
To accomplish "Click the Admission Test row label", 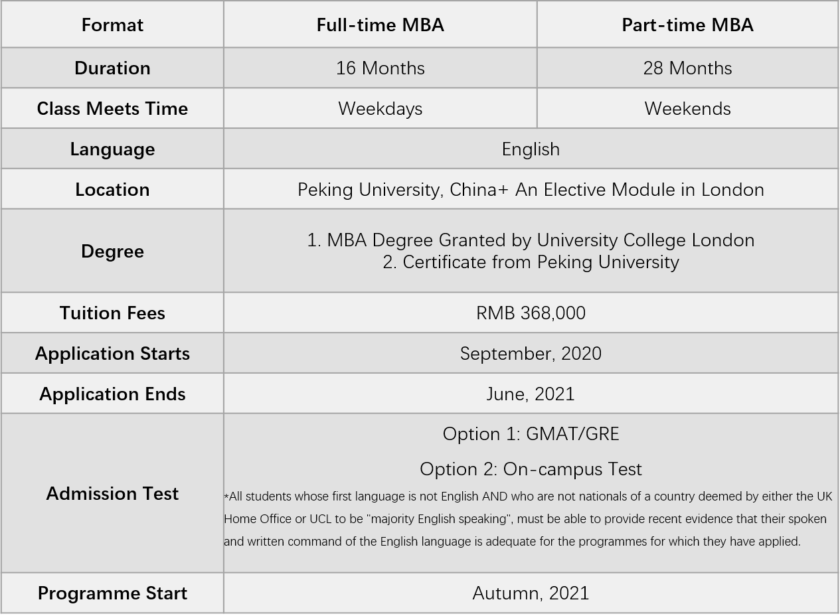I will click(112, 494).
